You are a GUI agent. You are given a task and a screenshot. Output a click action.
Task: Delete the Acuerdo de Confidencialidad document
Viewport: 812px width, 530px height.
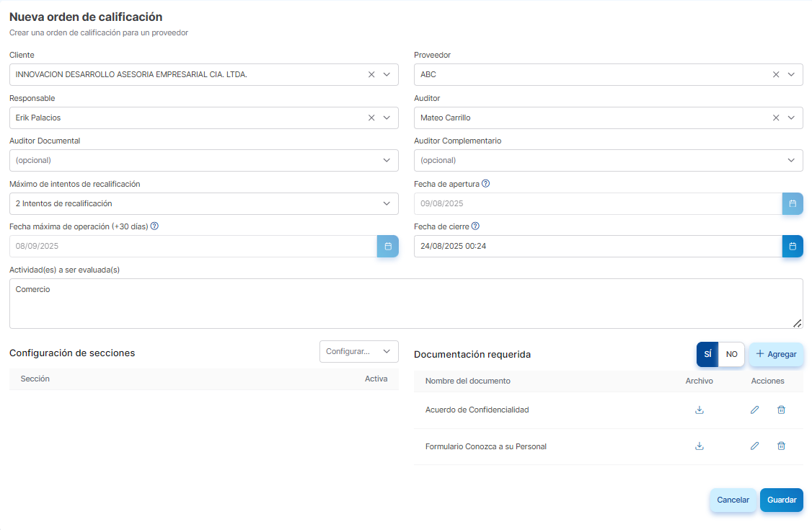click(781, 410)
